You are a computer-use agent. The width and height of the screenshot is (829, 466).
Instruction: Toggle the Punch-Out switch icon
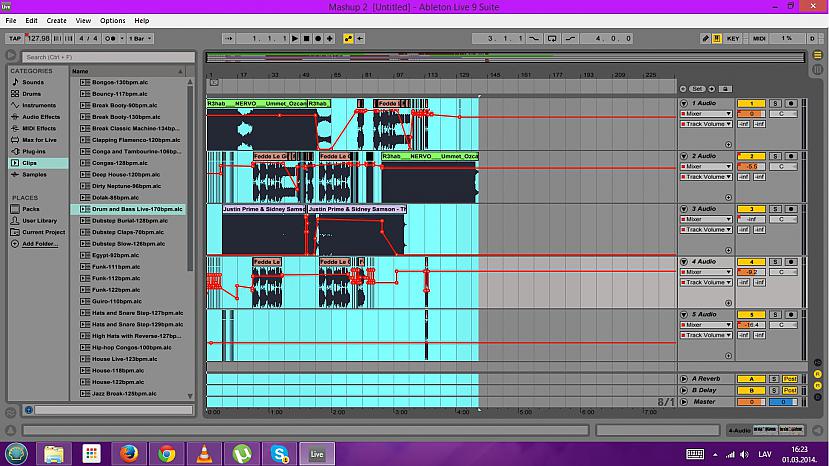[570, 39]
